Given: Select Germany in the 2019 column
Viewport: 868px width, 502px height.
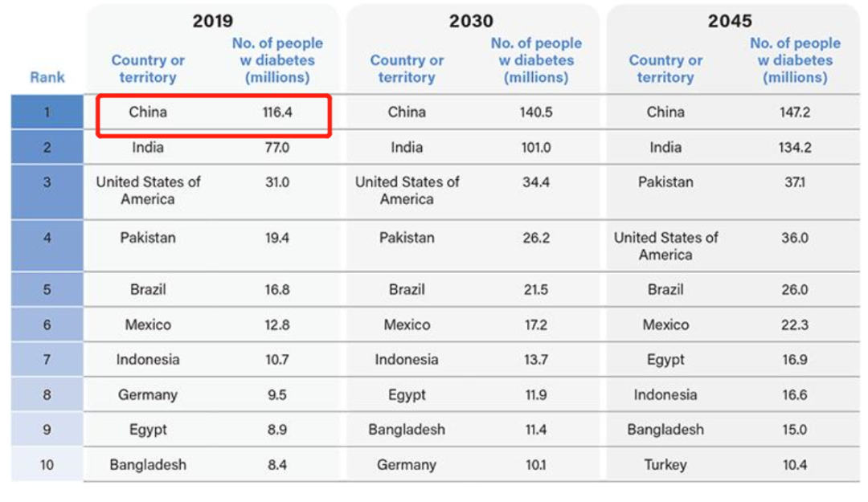Looking at the screenshot, I should click(148, 395).
